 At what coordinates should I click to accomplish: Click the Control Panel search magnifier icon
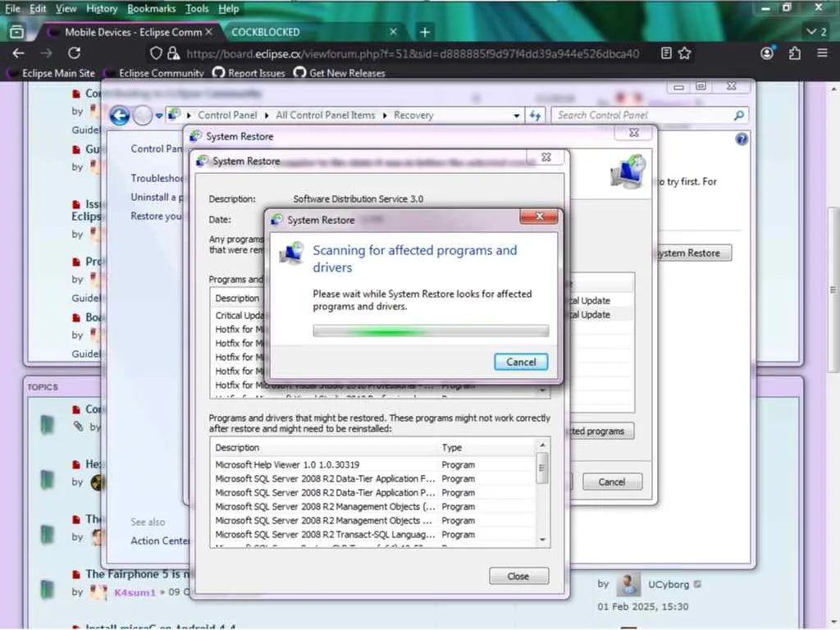tap(739, 115)
